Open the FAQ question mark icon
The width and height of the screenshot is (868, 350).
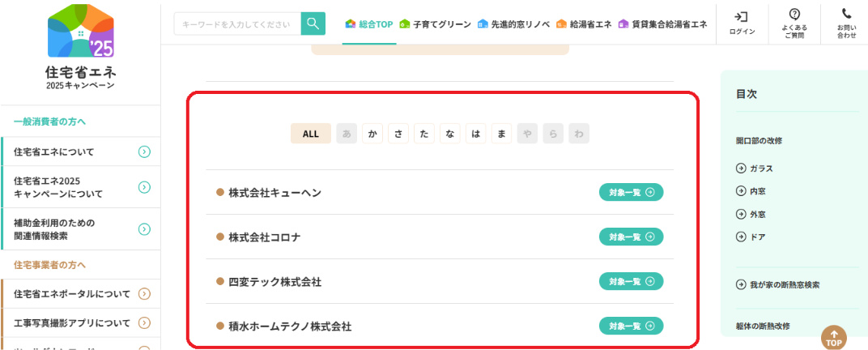click(794, 15)
